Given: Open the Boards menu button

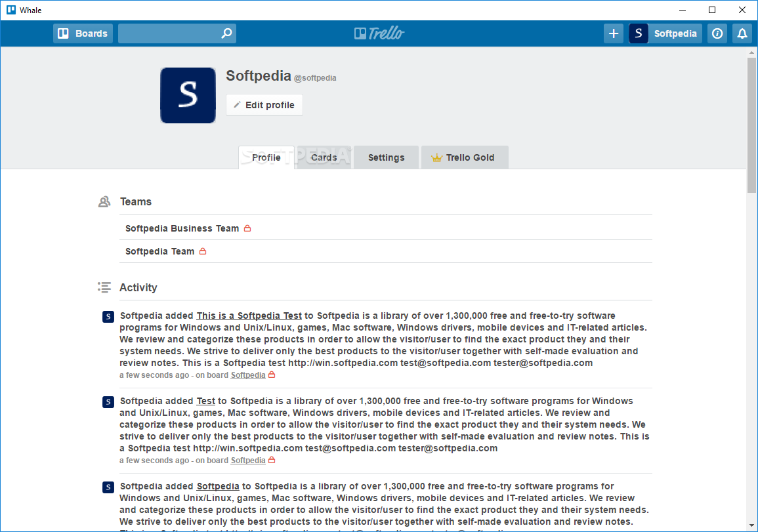Looking at the screenshot, I should (83, 33).
